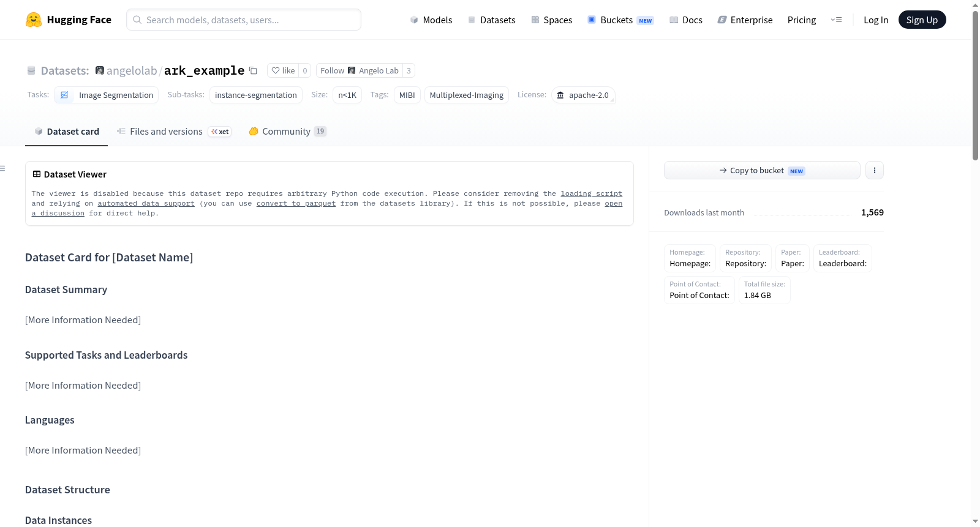
Task: Click the n<1K size tag
Action: point(347,95)
